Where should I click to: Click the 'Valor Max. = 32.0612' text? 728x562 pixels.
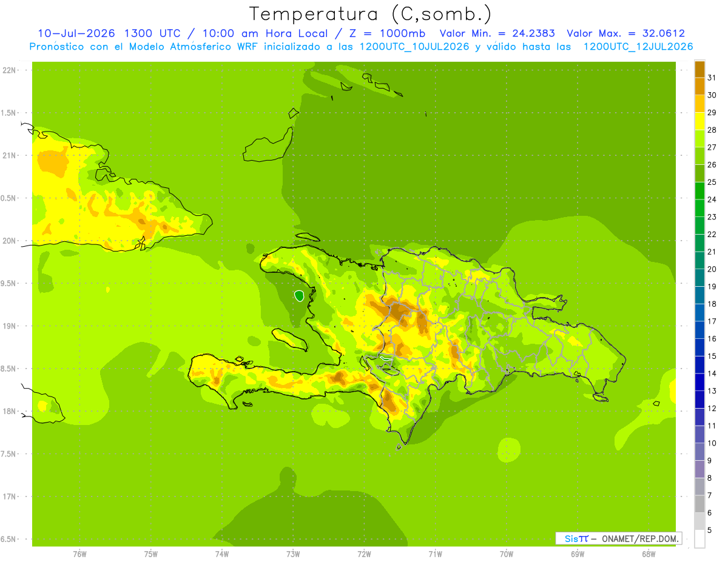625,33
